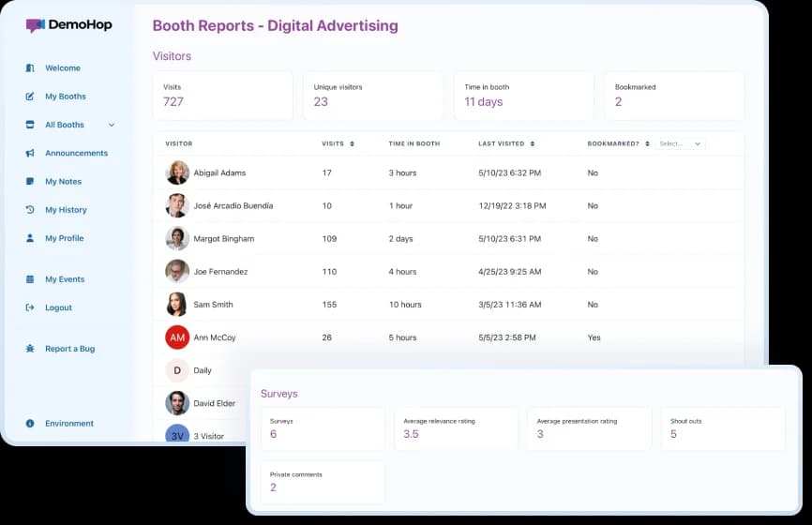Select visitor name Ann McCoy
Viewport: 812px width, 525px height.
(x=215, y=337)
